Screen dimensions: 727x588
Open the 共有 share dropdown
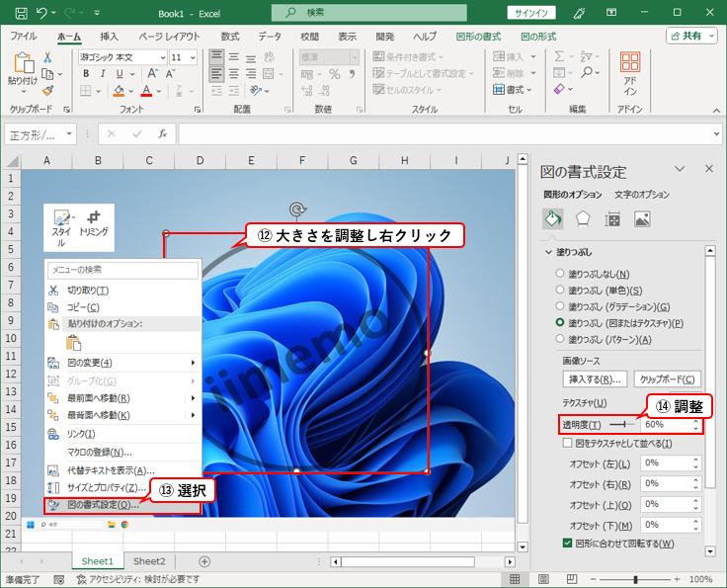tap(711, 36)
